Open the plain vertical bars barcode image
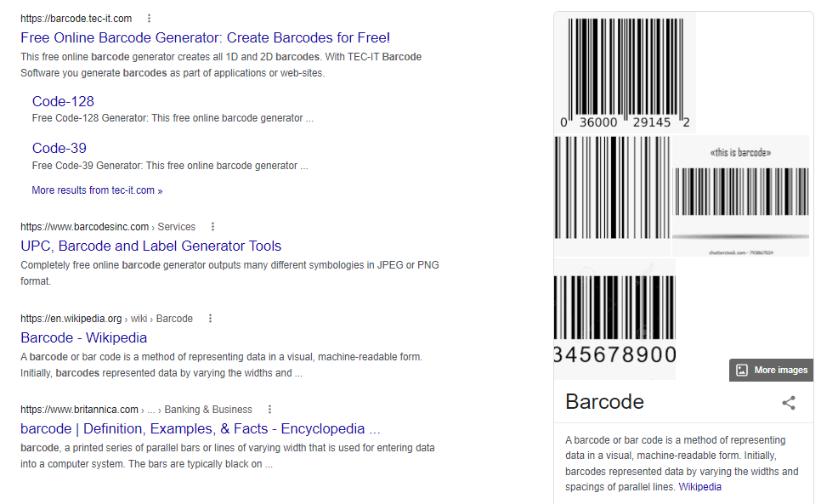The width and height of the screenshot is (821, 504). pos(612,194)
